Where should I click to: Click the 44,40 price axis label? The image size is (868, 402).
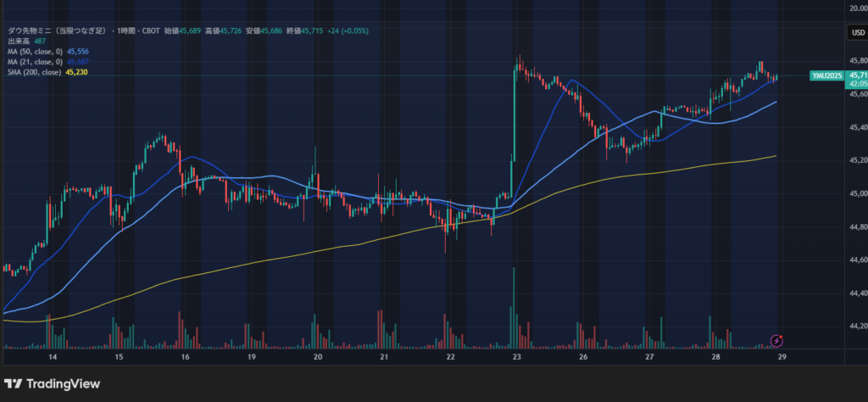pyautogui.click(x=858, y=293)
